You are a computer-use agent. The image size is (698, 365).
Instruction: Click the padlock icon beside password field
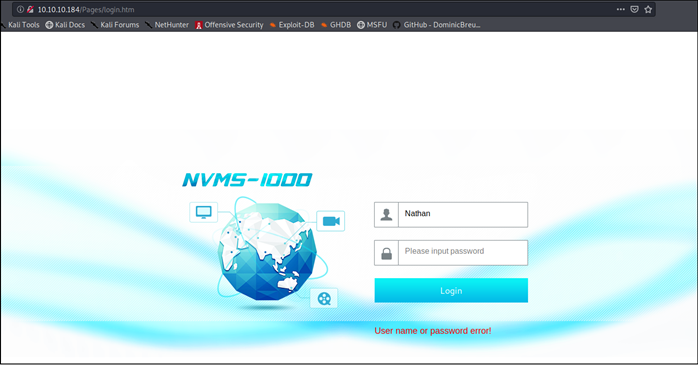(386, 253)
